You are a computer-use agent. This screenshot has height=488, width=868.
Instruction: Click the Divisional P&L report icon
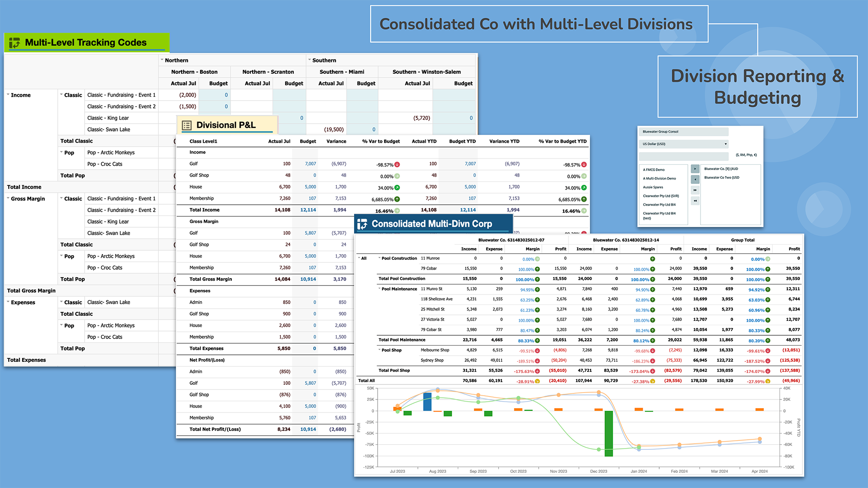coord(187,125)
